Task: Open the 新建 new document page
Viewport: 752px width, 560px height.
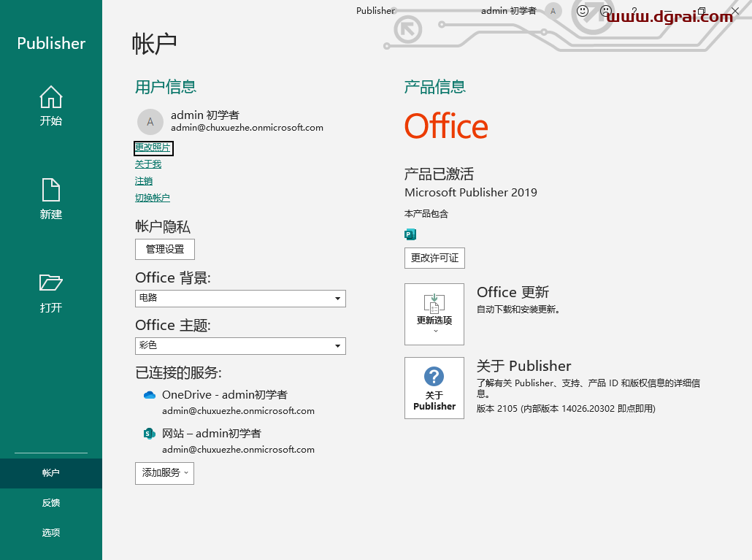Action: point(51,199)
